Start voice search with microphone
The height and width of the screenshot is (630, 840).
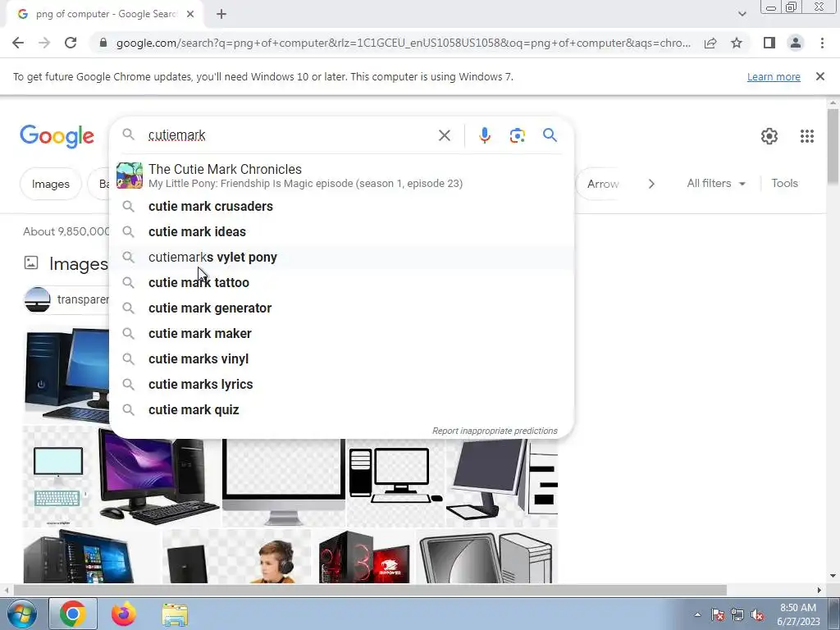coord(485,135)
